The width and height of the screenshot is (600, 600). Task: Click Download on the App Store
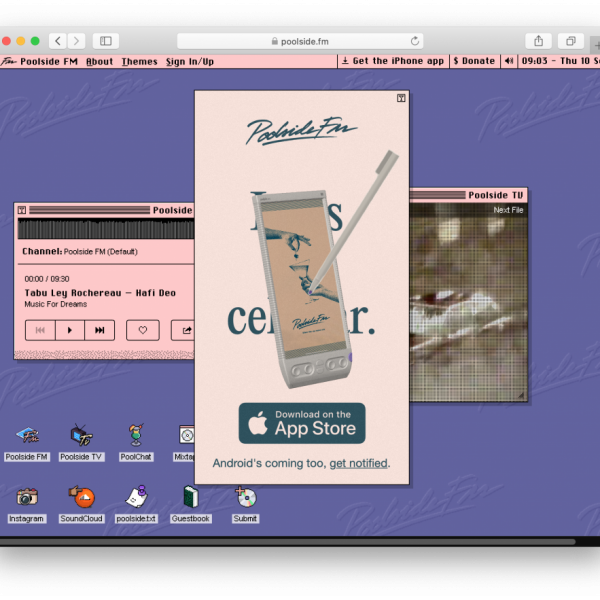coord(302,423)
